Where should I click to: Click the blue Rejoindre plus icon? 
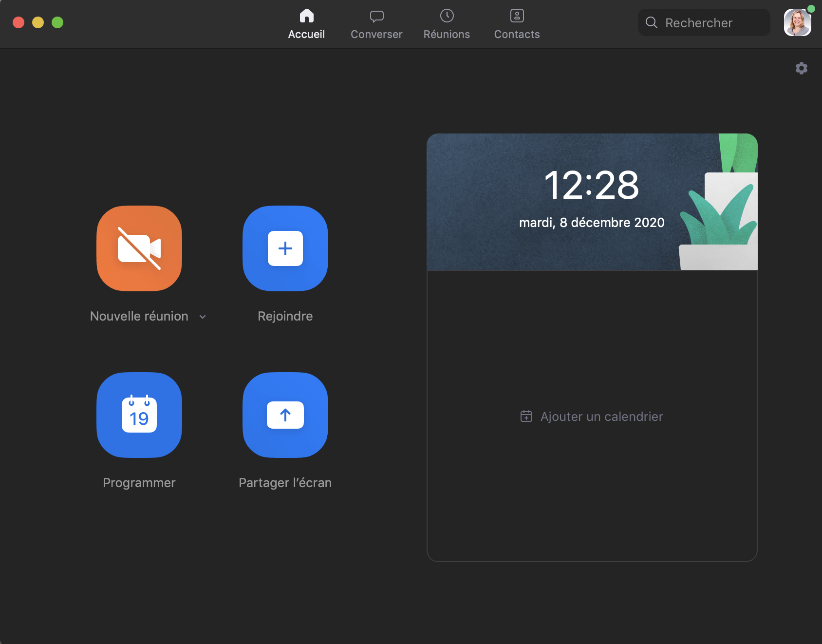pyautogui.click(x=285, y=248)
